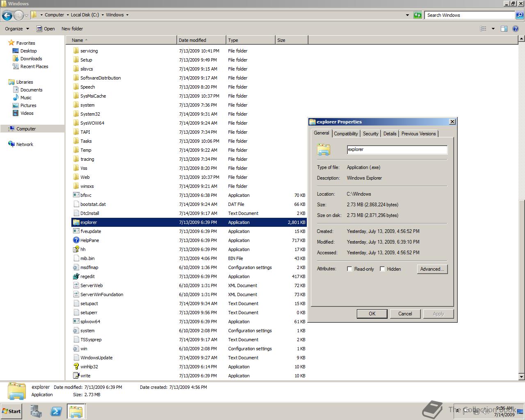Image resolution: width=525 pixels, height=420 pixels.
Task: Open the Organize dropdown menu
Action: (x=17, y=29)
